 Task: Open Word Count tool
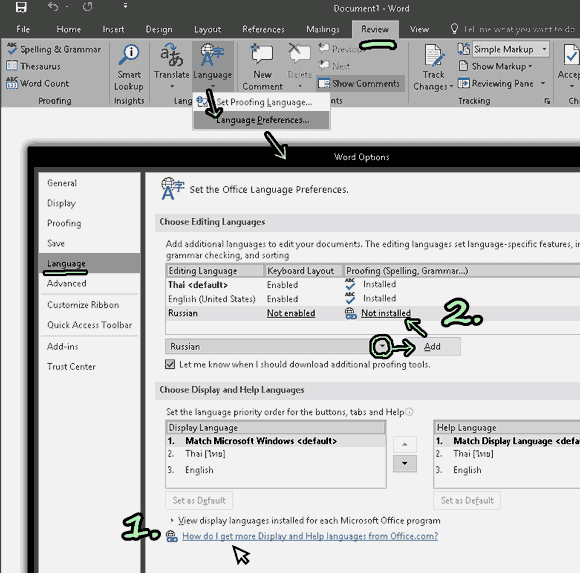coord(38,83)
